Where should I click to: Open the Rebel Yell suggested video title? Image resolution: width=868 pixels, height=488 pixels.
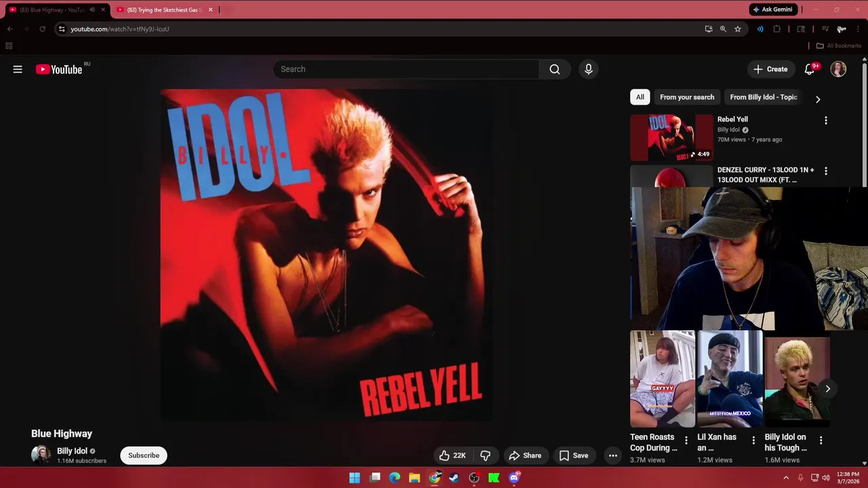pos(732,119)
